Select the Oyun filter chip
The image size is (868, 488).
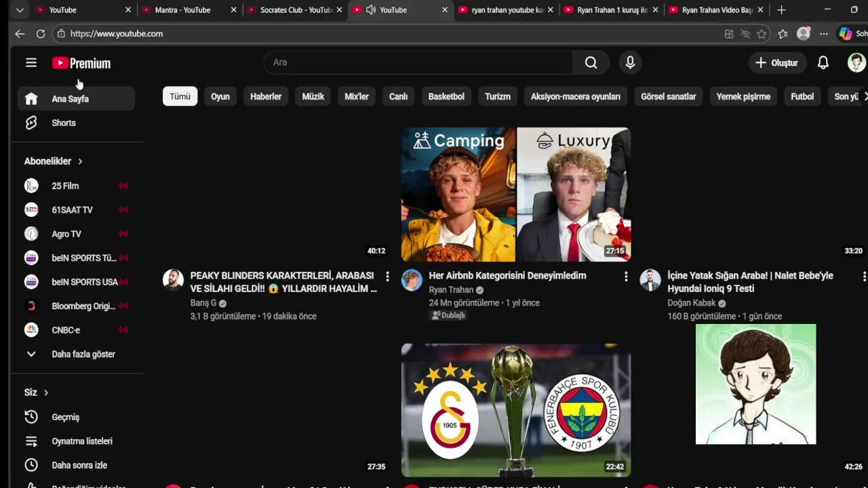pos(220,96)
